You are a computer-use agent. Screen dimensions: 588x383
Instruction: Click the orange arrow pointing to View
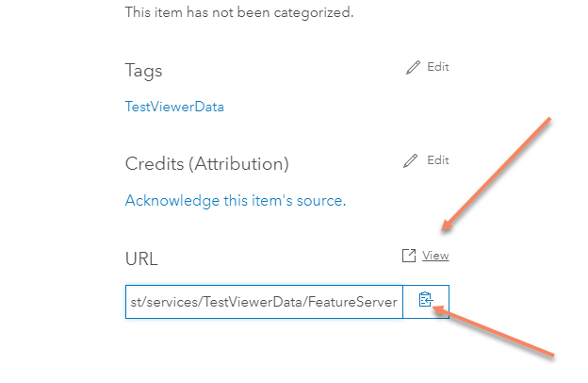pos(496,175)
